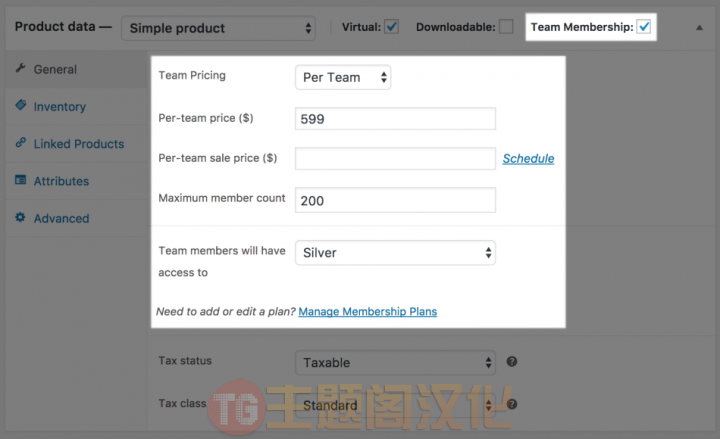The height and width of the screenshot is (439, 720).
Task: Click the Team Membership label text
Action: [x=582, y=27]
